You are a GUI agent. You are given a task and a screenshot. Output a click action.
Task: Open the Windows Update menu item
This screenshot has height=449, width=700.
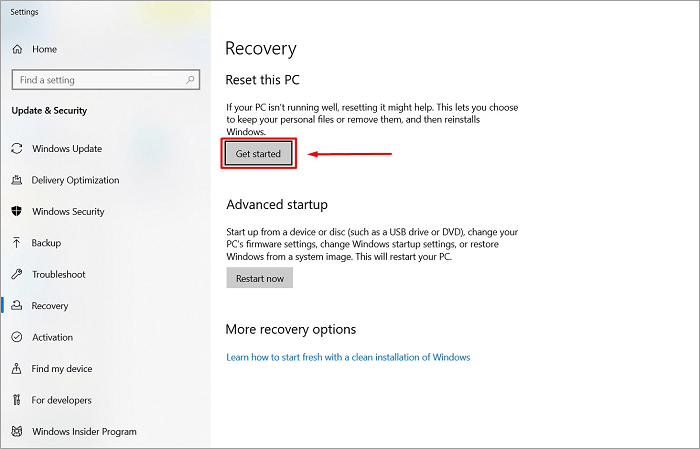[66, 149]
